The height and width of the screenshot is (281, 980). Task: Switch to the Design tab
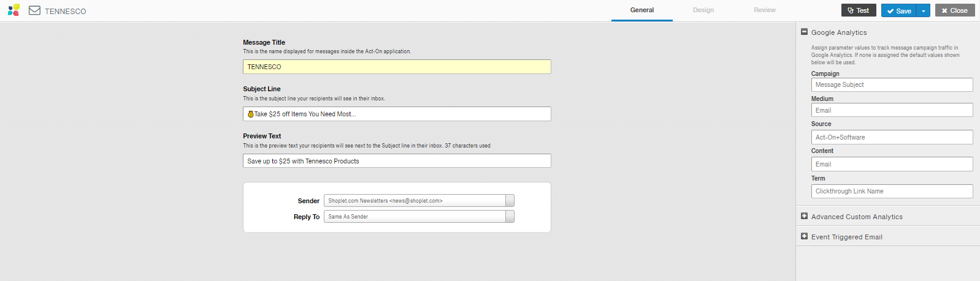(703, 10)
